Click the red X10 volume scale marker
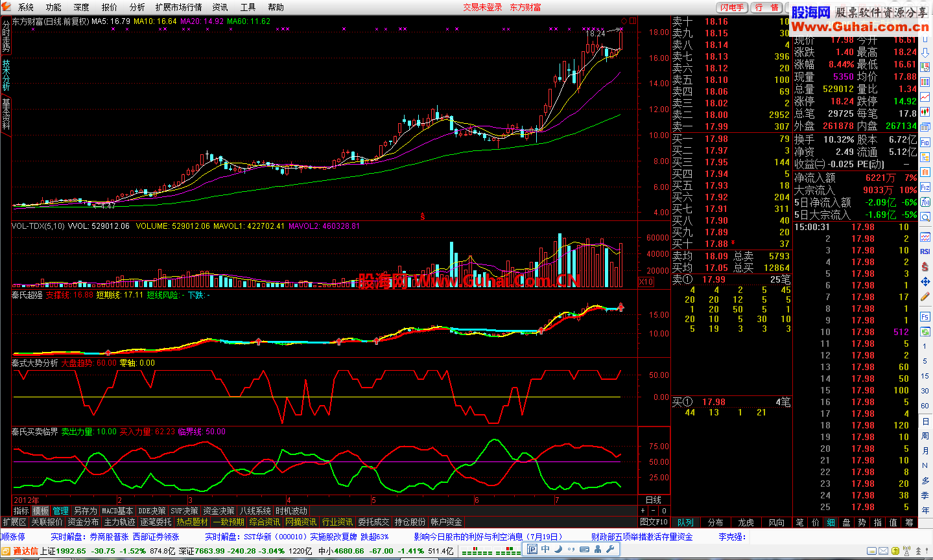Screen dimensions: 933x560 (646, 282)
